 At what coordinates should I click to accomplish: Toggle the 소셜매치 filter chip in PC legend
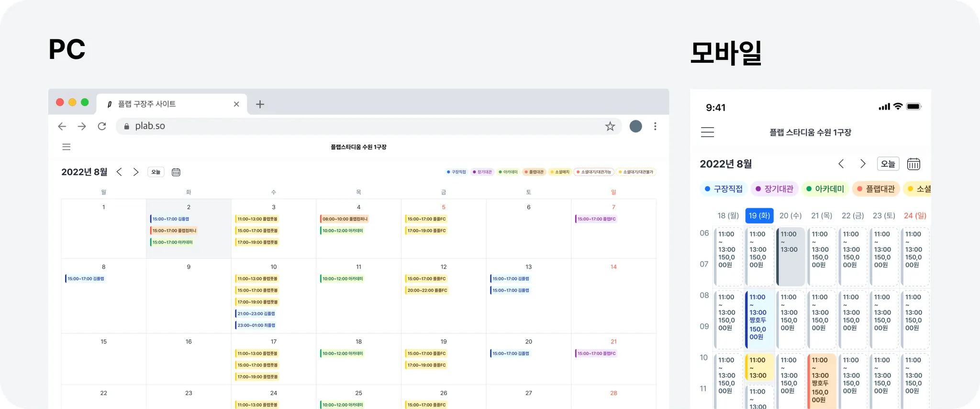click(560, 172)
